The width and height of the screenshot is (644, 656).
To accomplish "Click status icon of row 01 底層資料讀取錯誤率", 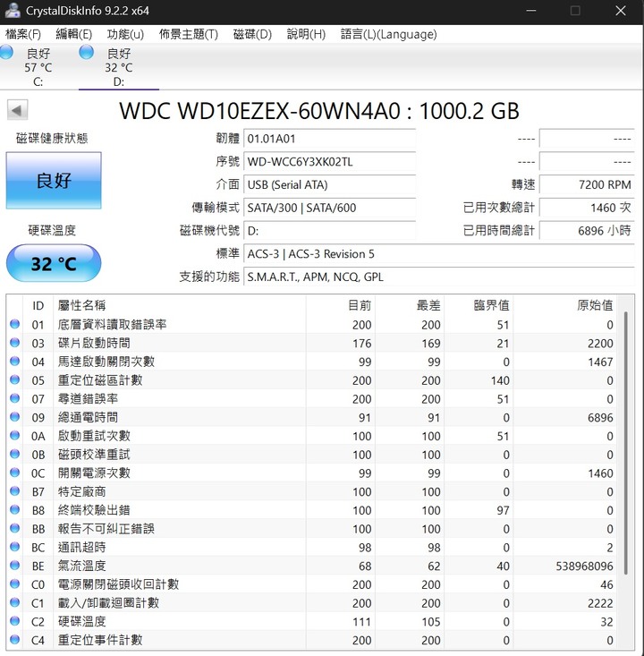I will tap(14, 324).
